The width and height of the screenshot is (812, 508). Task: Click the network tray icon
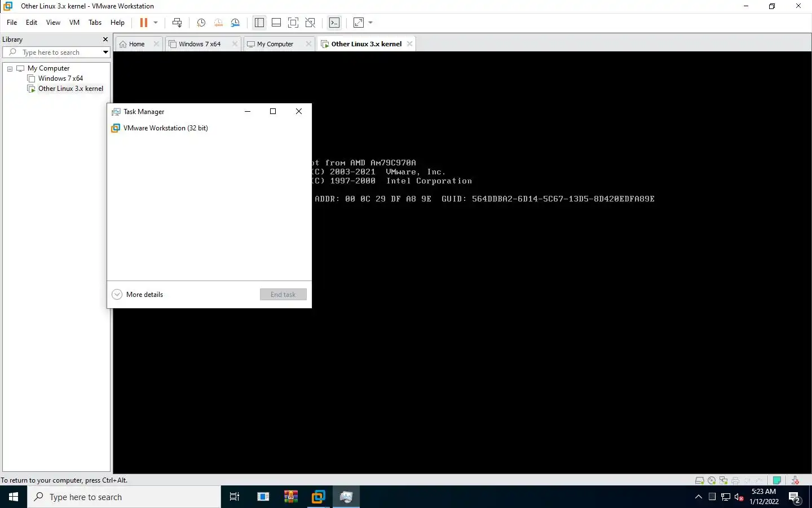tap(726, 497)
